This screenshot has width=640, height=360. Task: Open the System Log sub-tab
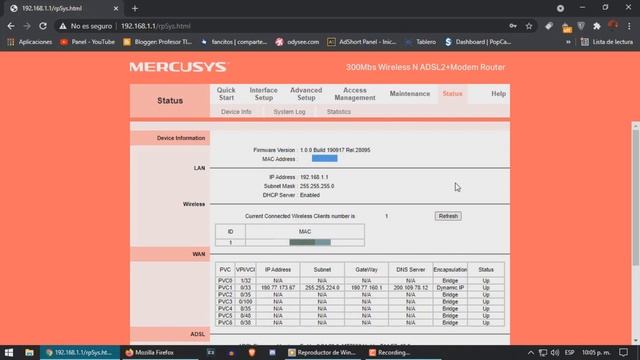click(289, 112)
